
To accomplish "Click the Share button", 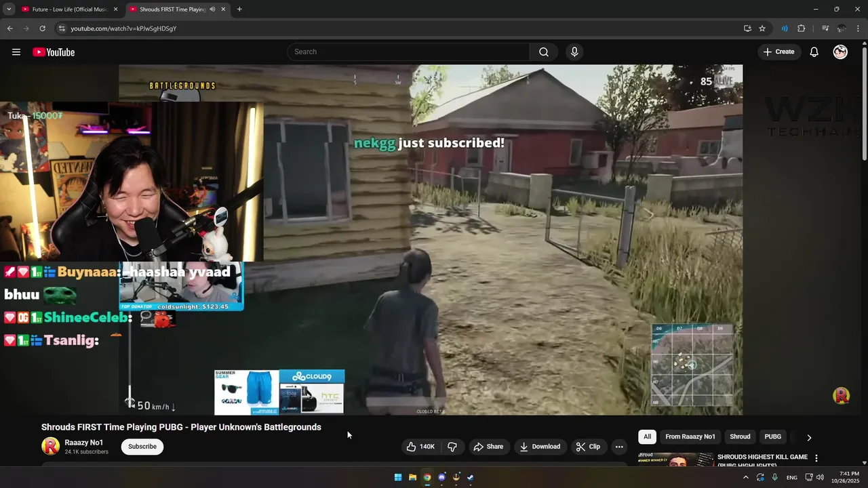I will click(488, 447).
